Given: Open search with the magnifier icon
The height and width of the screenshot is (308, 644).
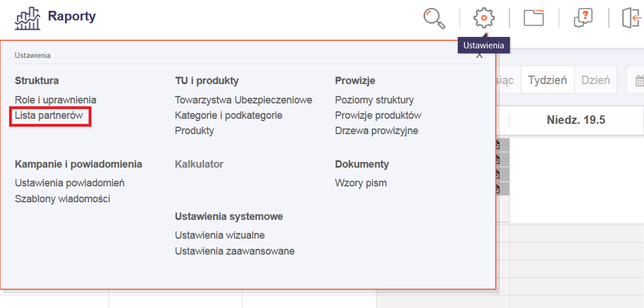Looking at the screenshot, I should click(434, 18).
